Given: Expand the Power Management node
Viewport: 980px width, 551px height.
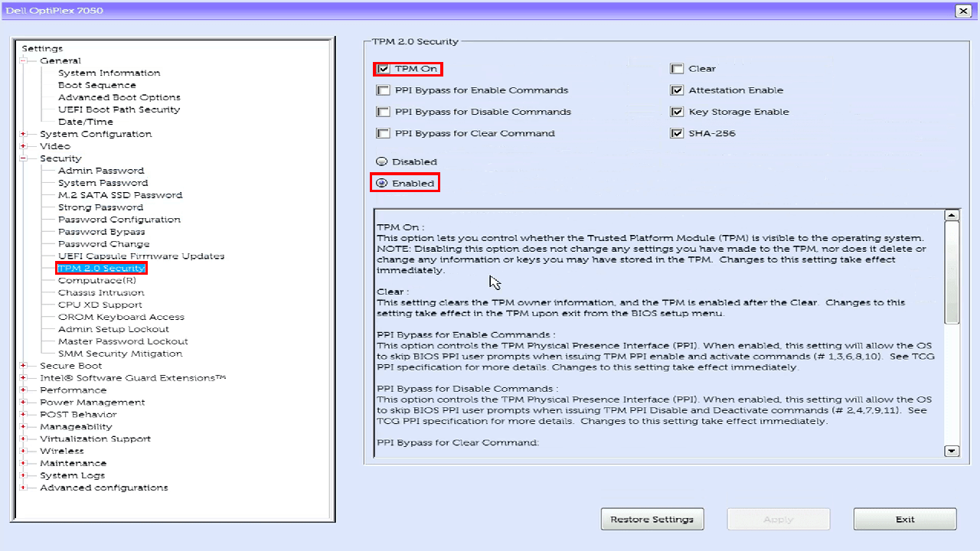Looking at the screenshot, I should pyautogui.click(x=24, y=403).
